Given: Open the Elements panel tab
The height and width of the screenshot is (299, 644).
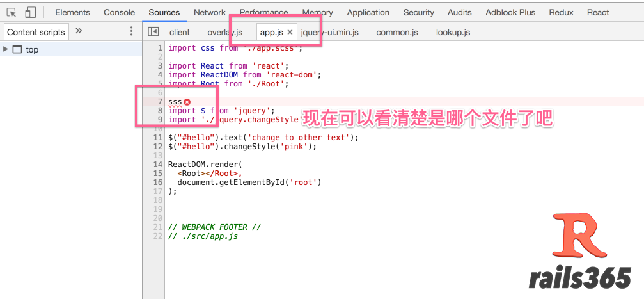Looking at the screenshot, I should click(x=72, y=12).
